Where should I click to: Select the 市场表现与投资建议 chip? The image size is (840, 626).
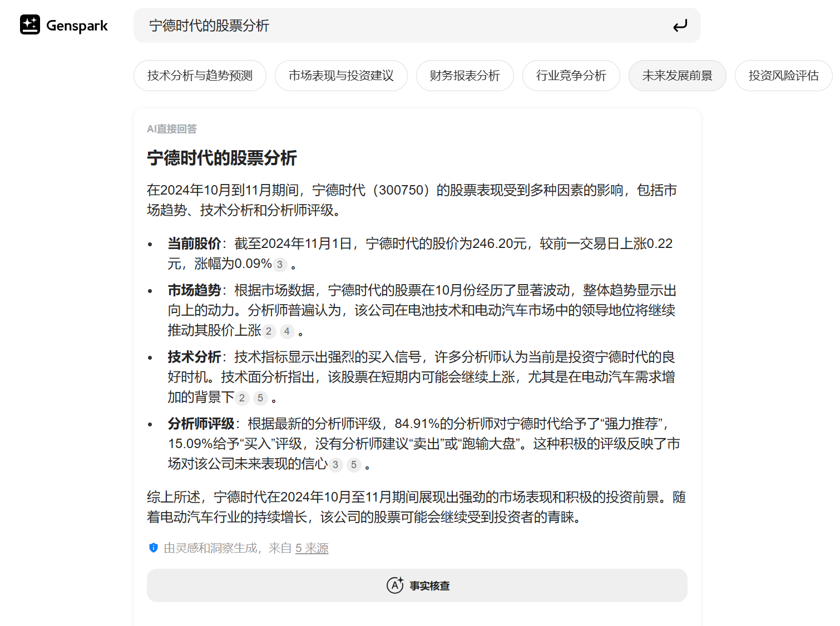point(341,76)
